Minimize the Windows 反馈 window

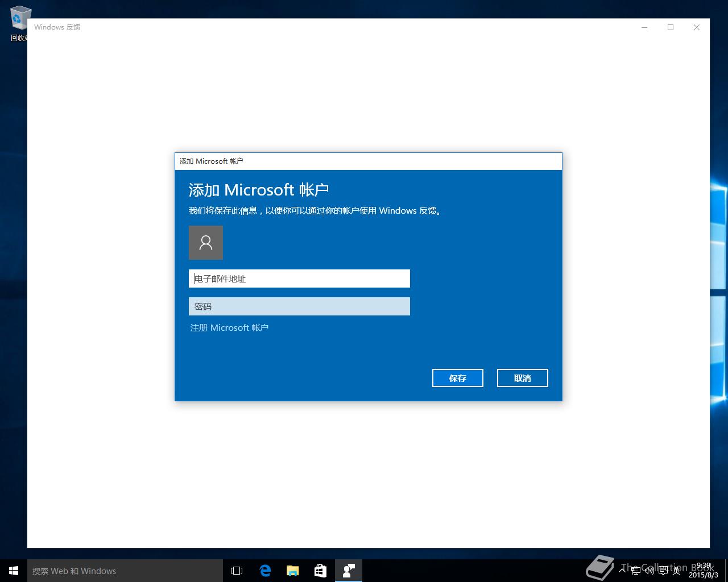[x=644, y=27]
